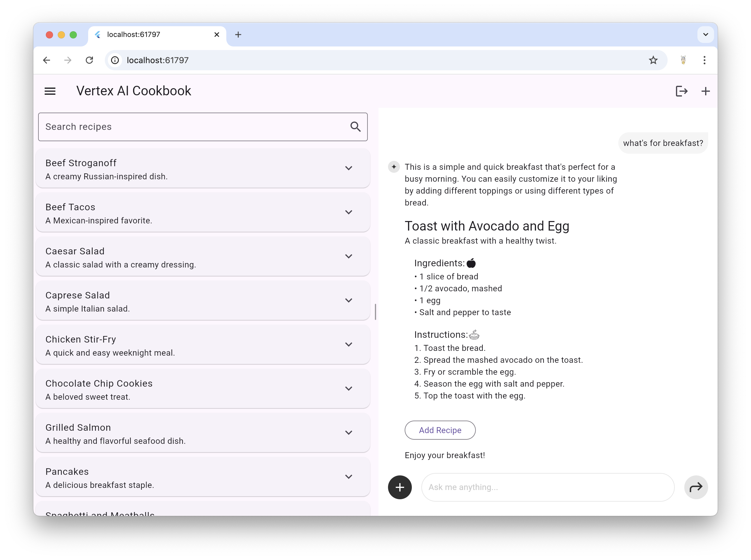The height and width of the screenshot is (560, 751).
Task: Expand the Beef Stroganoff recipe
Action: pyautogui.click(x=348, y=168)
